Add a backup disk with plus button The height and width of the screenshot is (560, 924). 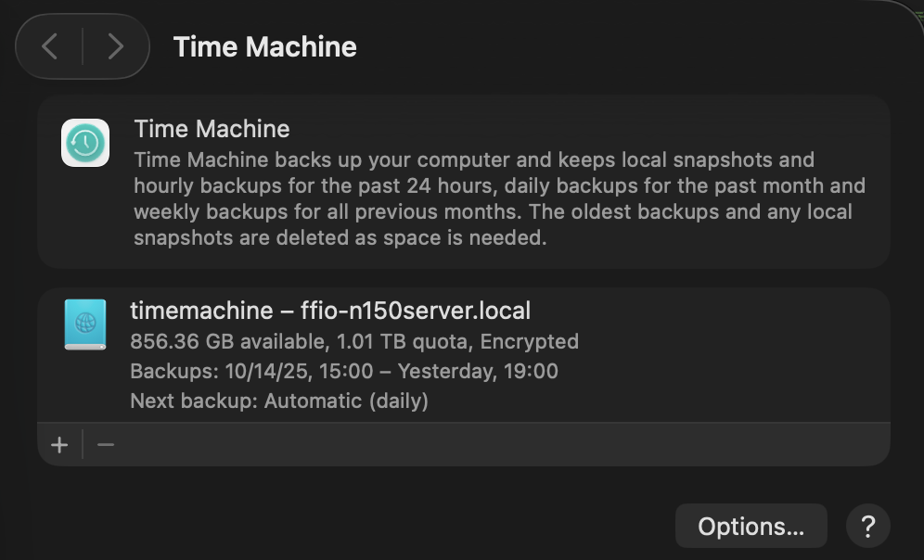tap(59, 445)
